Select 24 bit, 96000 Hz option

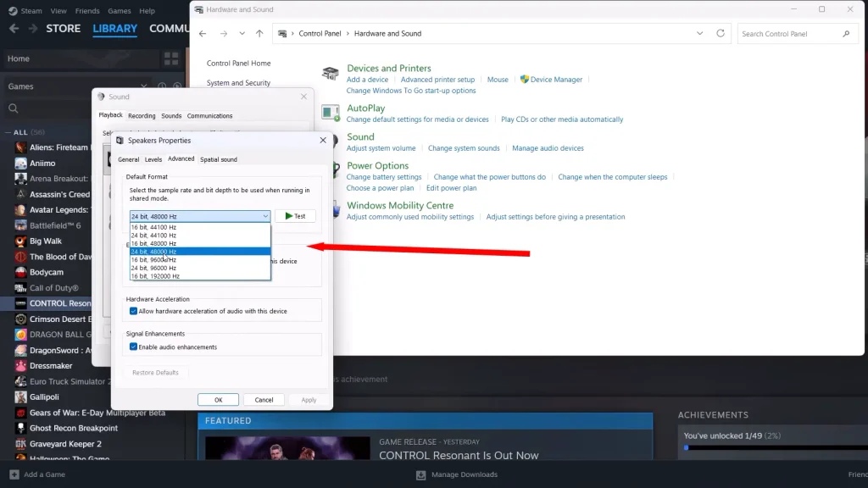point(200,268)
